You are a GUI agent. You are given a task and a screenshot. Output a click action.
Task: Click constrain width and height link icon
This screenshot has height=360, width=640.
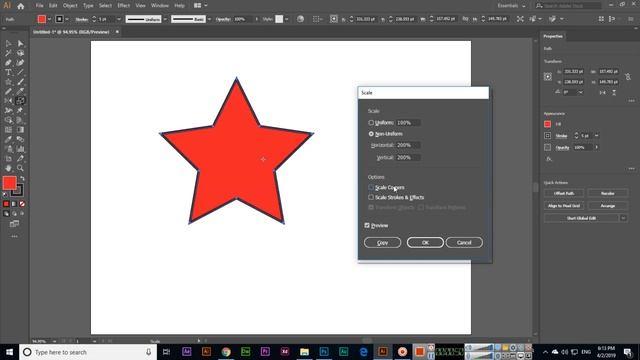point(465,19)
